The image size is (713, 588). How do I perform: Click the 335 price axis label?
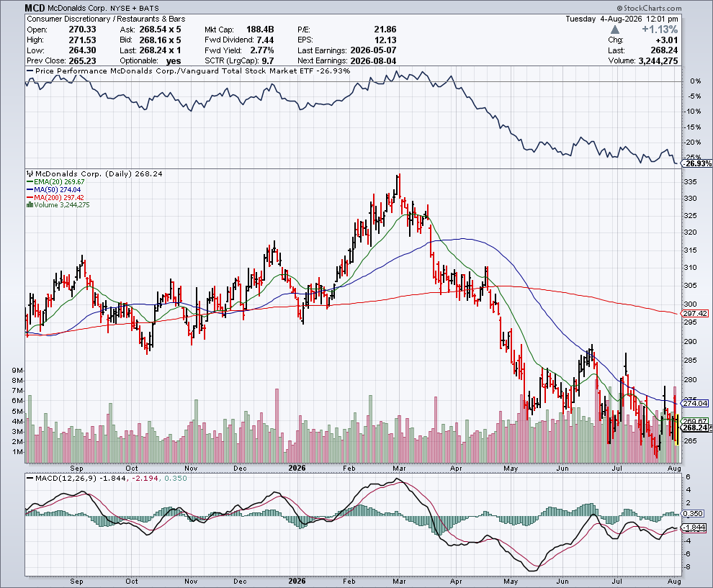690,182
